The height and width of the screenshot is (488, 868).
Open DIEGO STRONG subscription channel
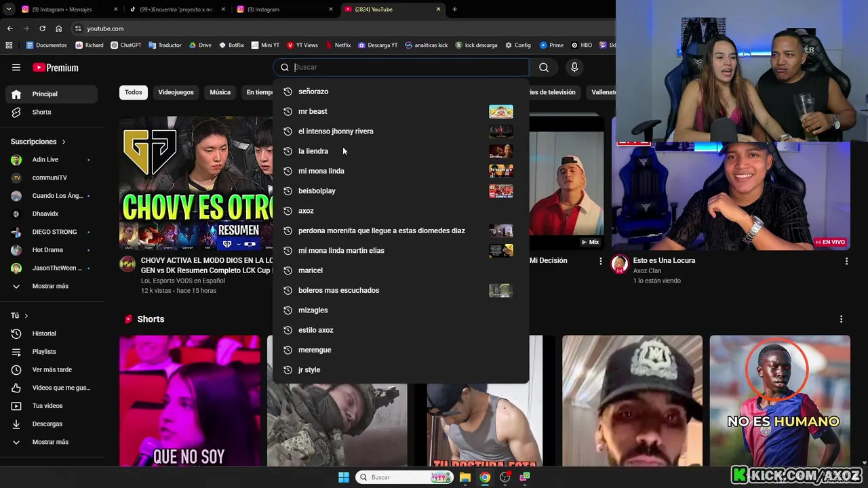coord(52,232)
